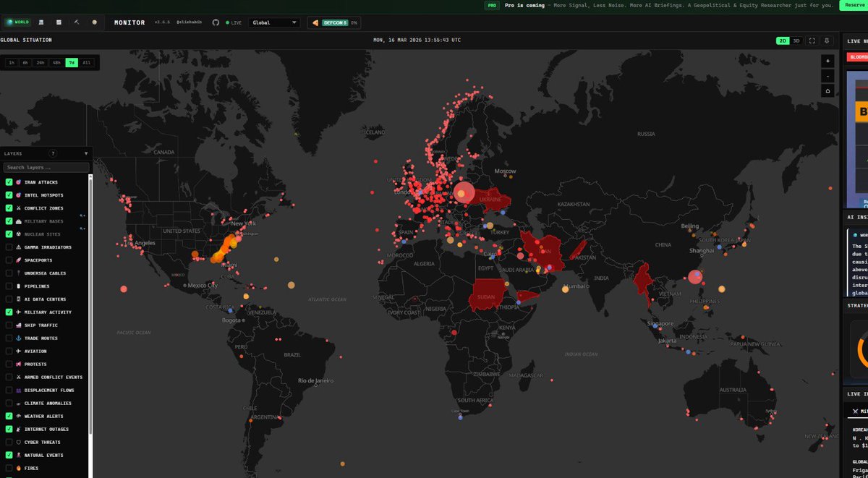
Task: Click the LIVE status indicator
Action: pos(235,22)
